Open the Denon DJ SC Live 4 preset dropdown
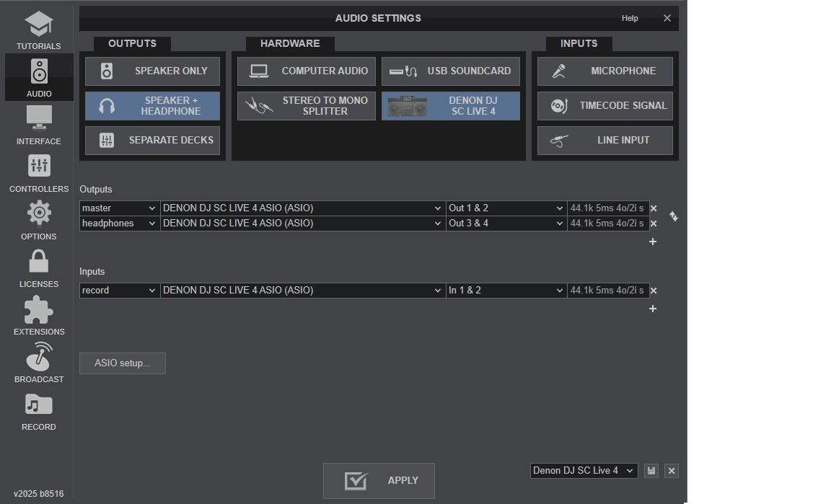831x504 pixels. tap(583, 471)
